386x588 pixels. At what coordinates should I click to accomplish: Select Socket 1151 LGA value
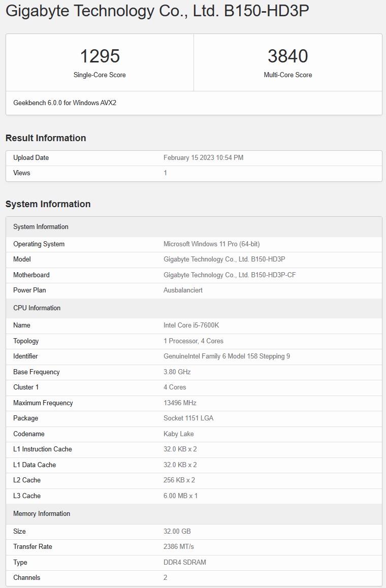pyautogui.click(x=188, y=418)
